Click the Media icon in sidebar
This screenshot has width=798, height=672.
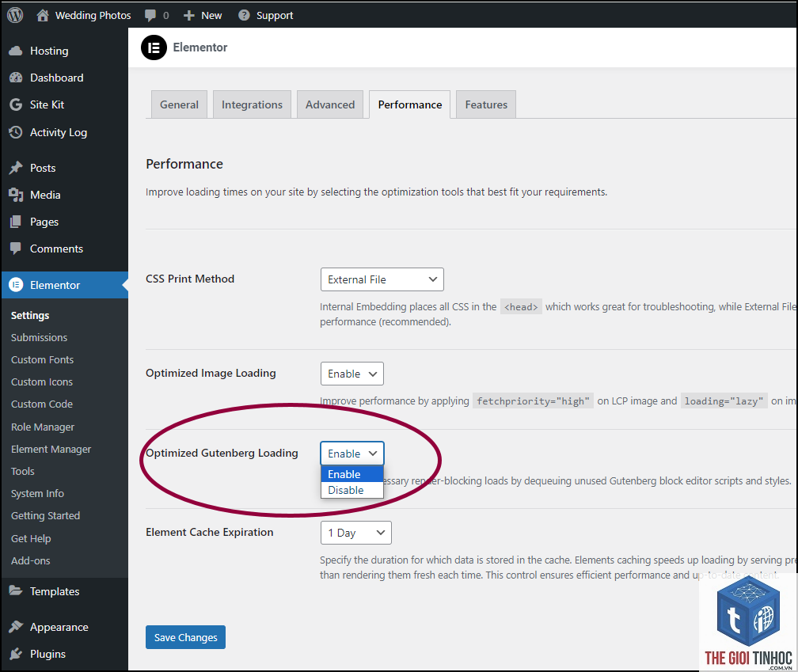(16, 195)
